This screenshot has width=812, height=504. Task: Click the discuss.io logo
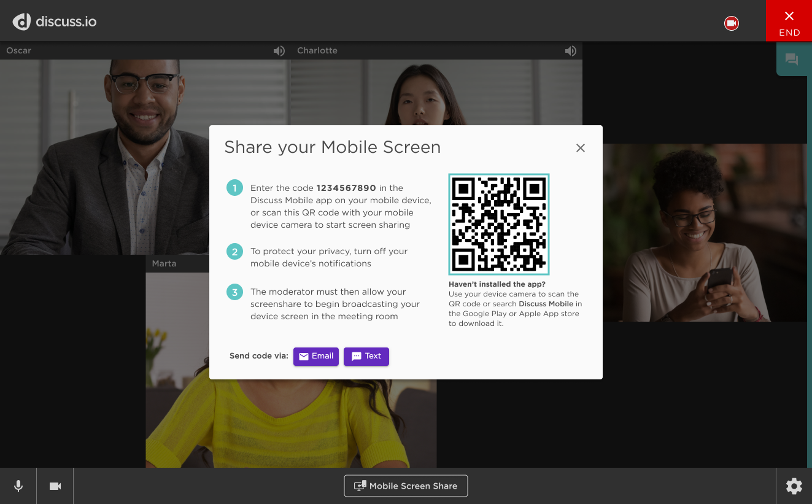tap(55, 21)
